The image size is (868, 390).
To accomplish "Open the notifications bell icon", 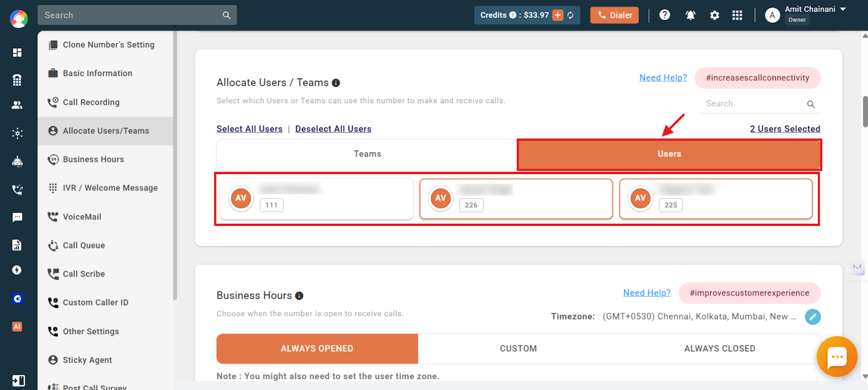I will click(691, 15).
